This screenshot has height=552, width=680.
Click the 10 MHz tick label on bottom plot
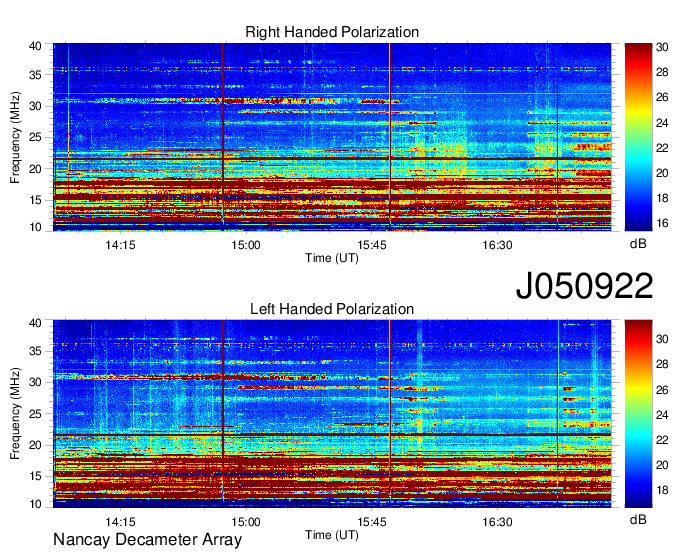pyautogui.click(x=35, y=504)
